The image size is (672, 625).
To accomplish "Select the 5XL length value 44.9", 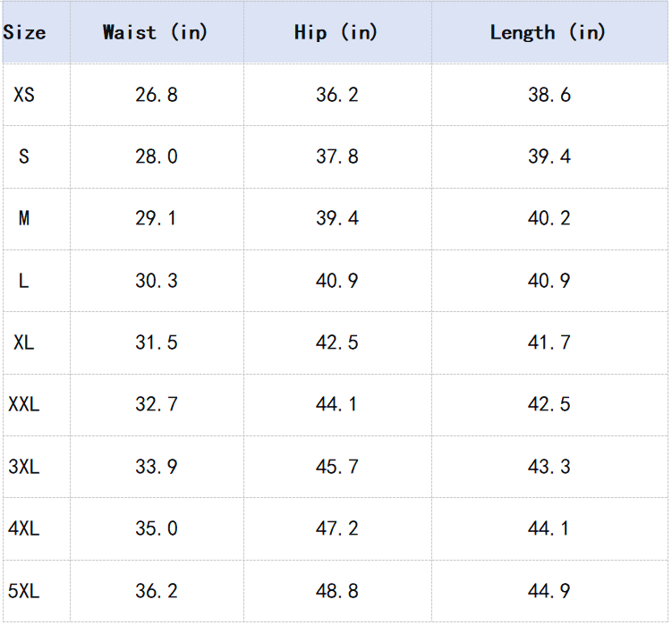I will [x=549, y=591].
